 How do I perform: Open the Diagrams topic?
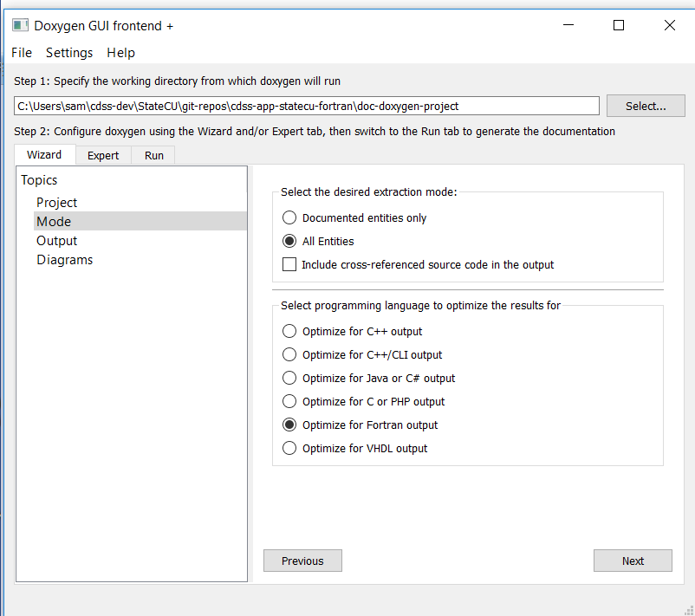pos(64,259)
